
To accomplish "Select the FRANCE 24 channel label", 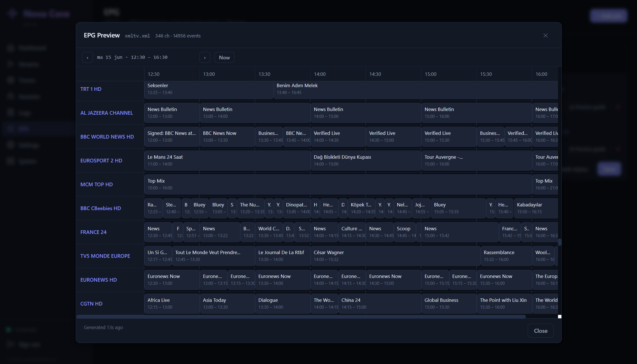I will point(93,232).
